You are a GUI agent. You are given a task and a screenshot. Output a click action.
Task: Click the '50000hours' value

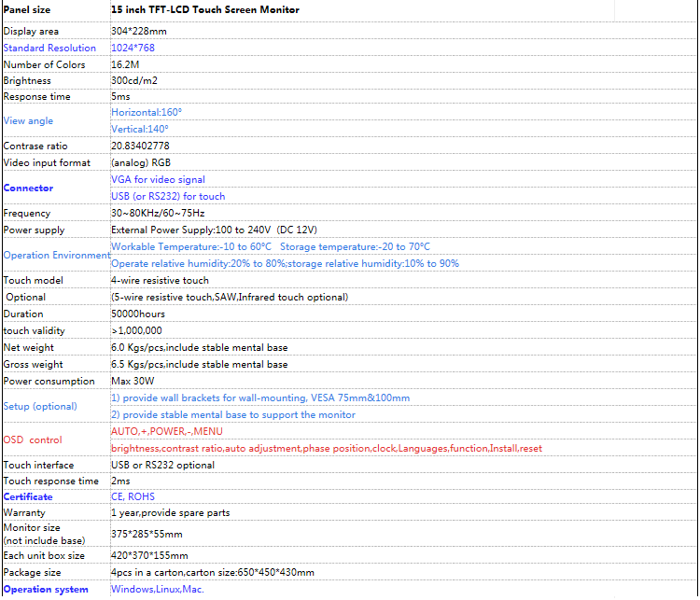click(x=138, y=314)
